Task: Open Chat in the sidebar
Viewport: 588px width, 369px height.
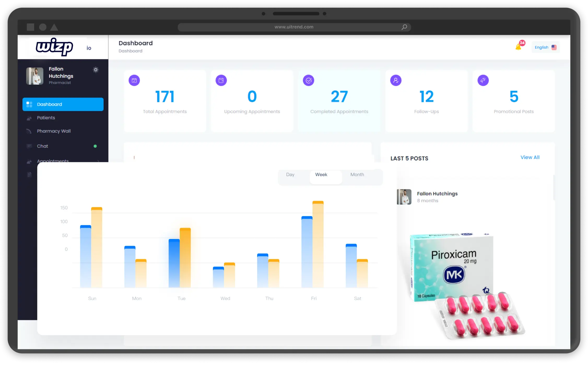Action: (x=63, y=146)
